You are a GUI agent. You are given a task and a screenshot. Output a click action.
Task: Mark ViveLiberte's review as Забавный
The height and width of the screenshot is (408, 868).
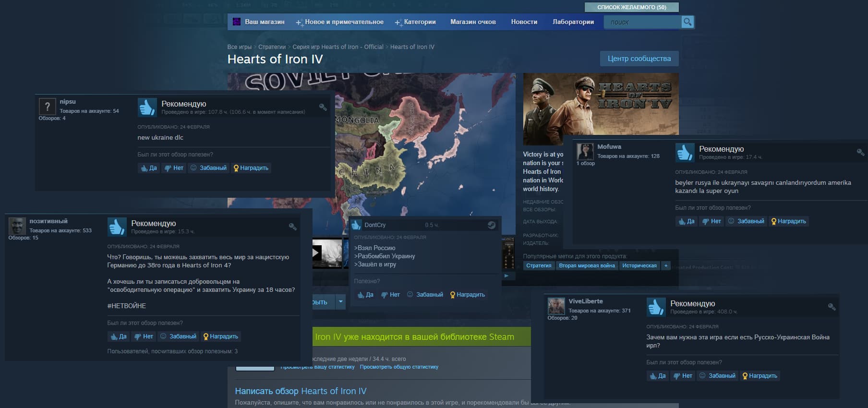[x=717, y=376]
